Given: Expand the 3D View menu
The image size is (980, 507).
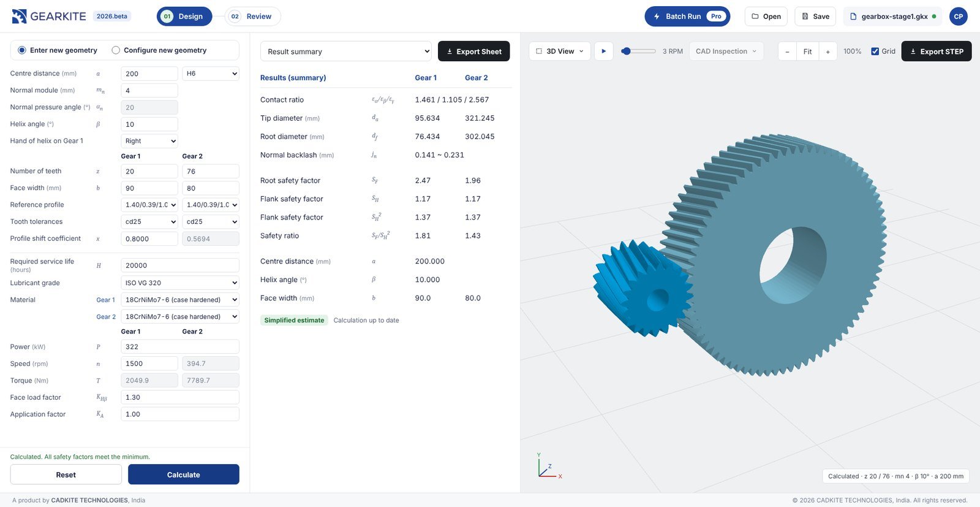Looking at the screenshot, I should click(560, 51).
